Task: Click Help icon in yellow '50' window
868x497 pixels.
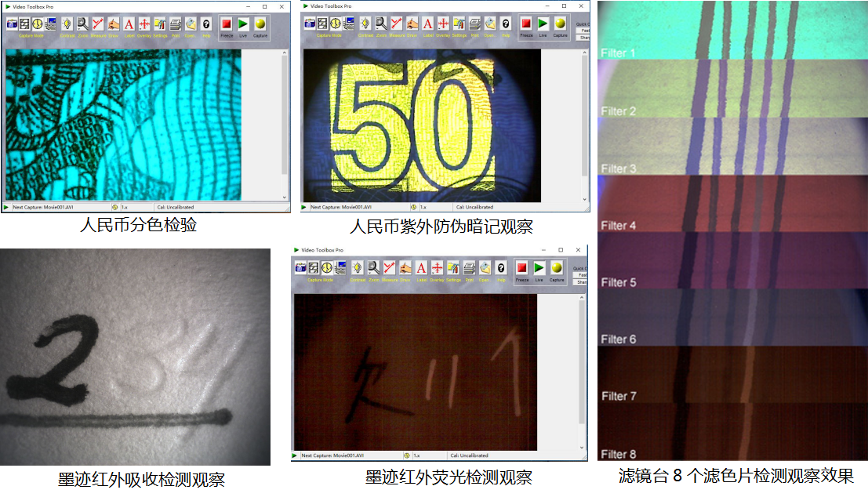Action: click(506, 24)
